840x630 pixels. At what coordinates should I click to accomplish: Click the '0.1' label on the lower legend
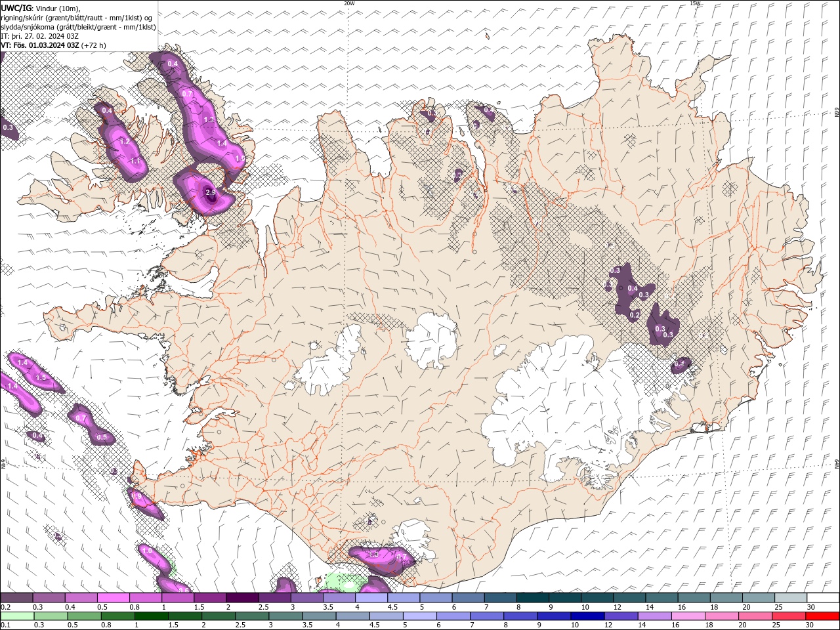click(x=5, y=625)
